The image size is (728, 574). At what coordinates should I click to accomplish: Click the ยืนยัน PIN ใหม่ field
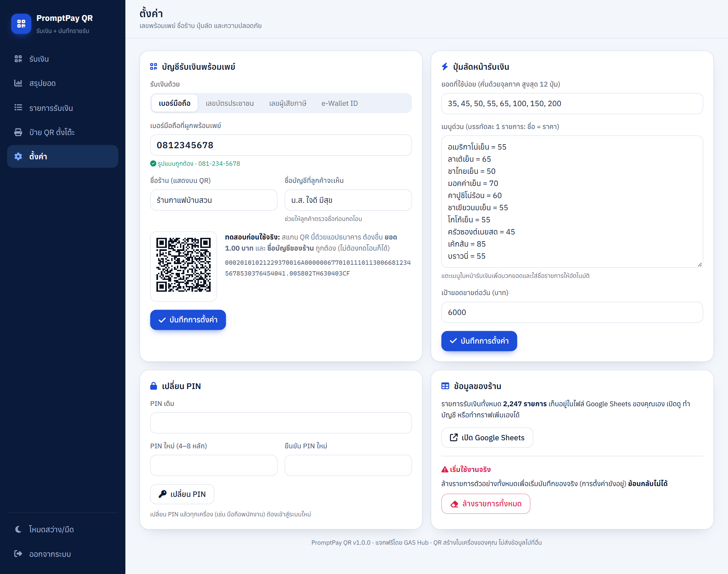(348, 465)
